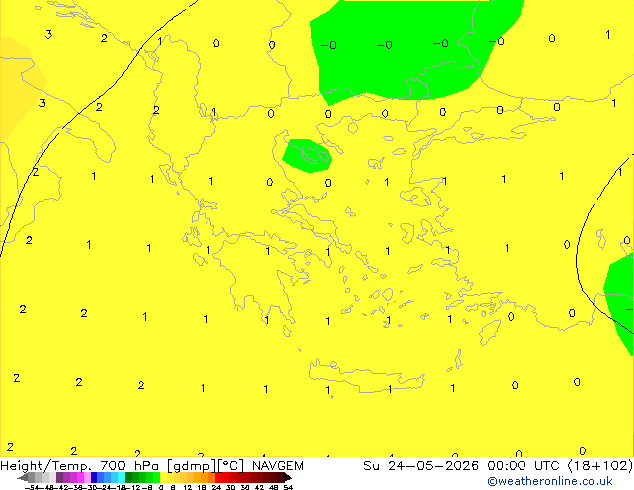Select the 'Su 24-05-2026 00:00 UTC' date text
This screenshot has width=634, height=490.
pyautogui.click(x=463, y=466)
